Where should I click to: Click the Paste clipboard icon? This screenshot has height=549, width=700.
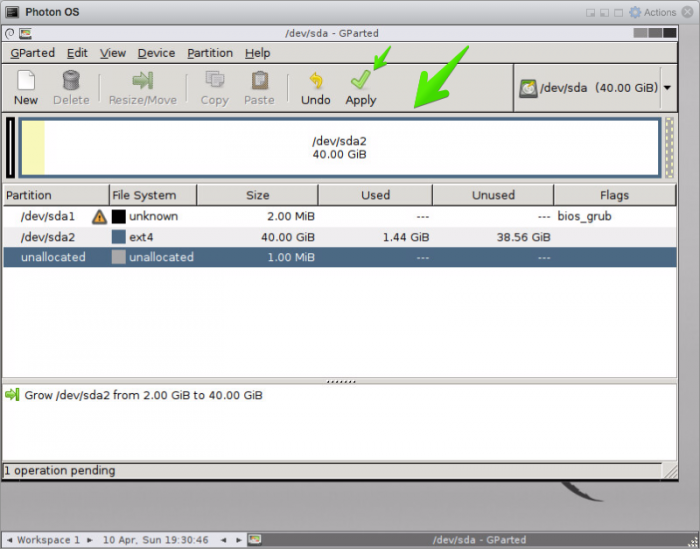click(x=260, y=80)
